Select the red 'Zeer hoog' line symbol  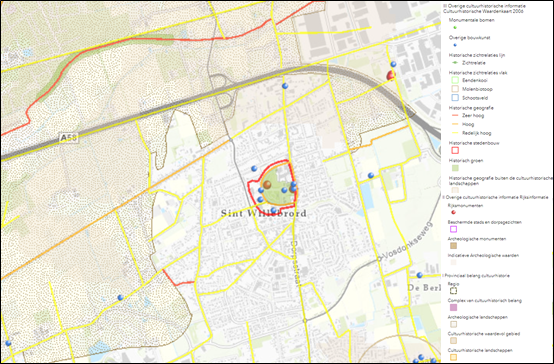455,116
